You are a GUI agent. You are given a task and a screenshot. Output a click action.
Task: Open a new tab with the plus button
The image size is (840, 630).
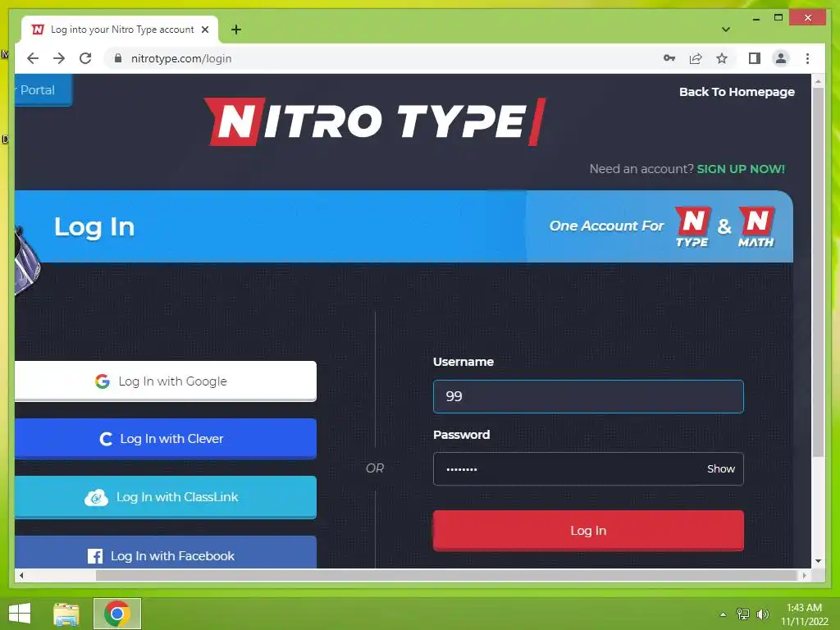pyautogui.click(x=236, y=30)
